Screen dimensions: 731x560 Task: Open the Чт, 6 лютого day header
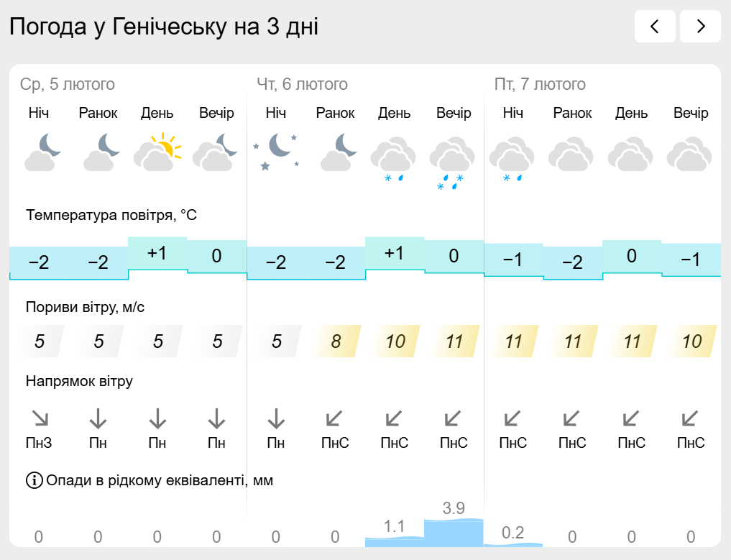point(302,84)
